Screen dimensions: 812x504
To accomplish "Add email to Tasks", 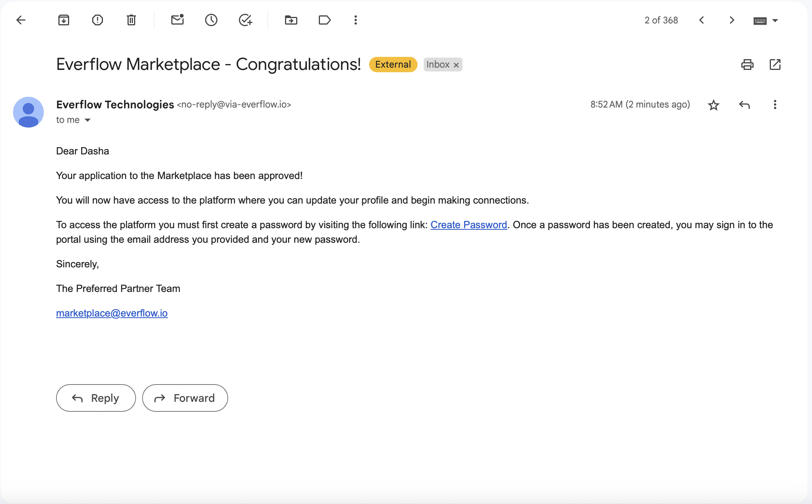I will pyautogui.click(x=245, y=20).
